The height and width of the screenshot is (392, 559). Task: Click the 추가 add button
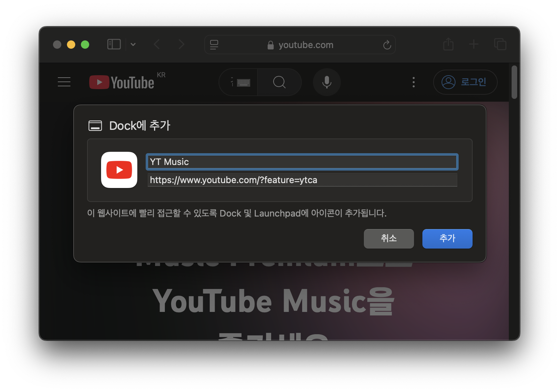coord(447,239)
